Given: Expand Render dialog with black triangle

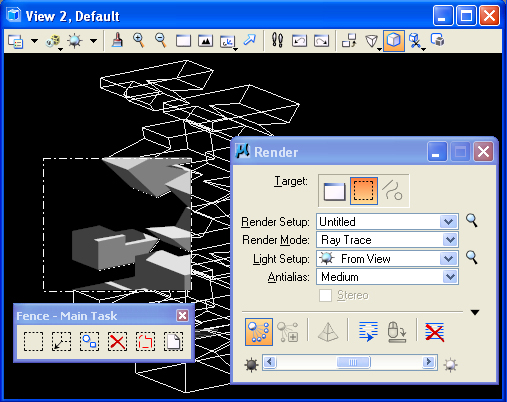Looking at the screenshot, I should (x=475, y=312).
